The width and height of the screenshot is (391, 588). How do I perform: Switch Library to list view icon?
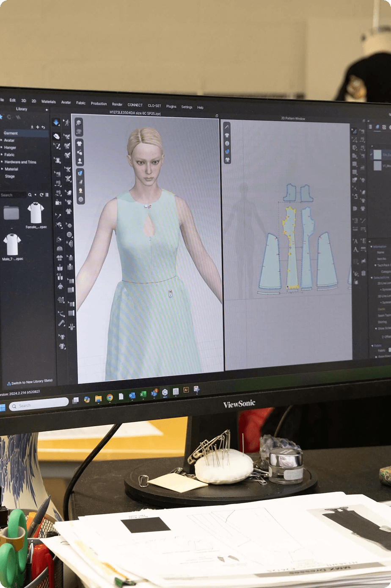(47, 195)
